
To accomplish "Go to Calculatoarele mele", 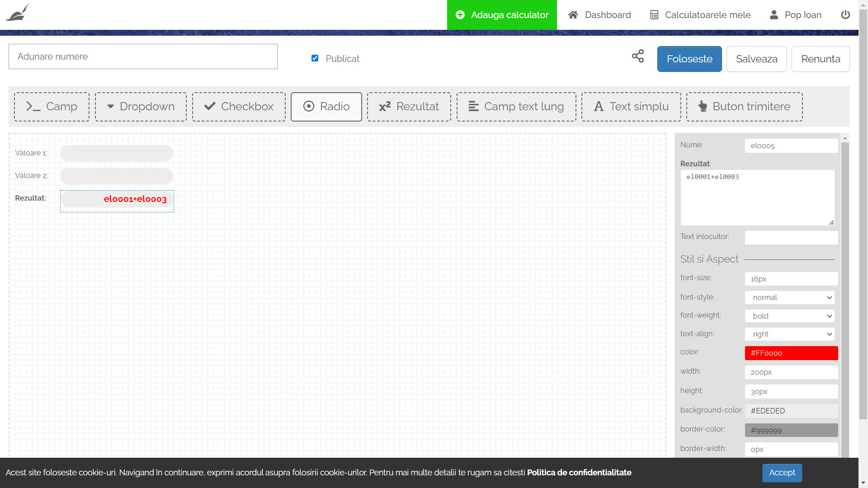I will 700,15.
